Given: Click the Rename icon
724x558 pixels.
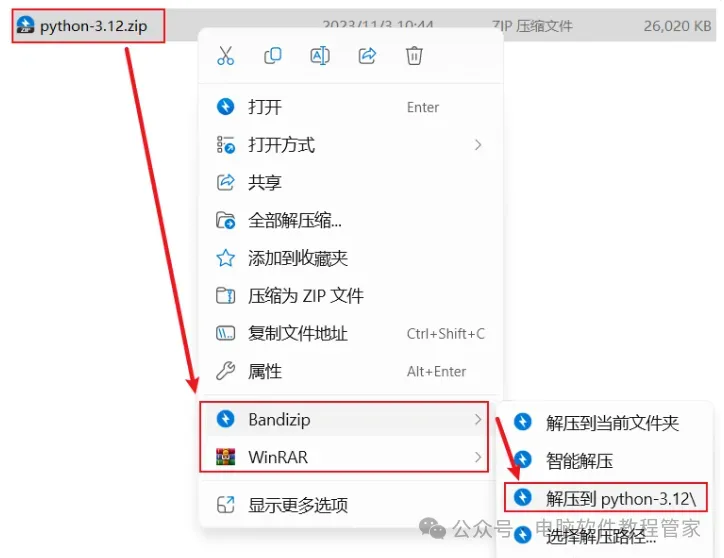Looking at the screenshot, I should (x=320, y=56).
